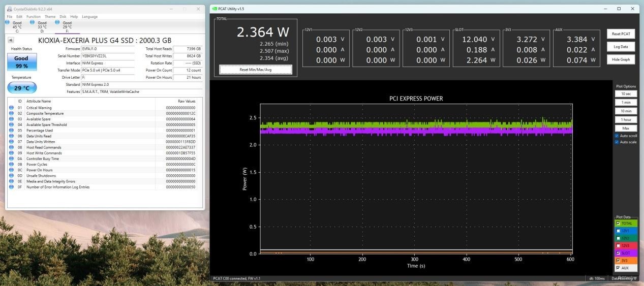Viewport: 644px width, 286px height.
Task: Select the D: drive status icon
Action: point(33,22)
